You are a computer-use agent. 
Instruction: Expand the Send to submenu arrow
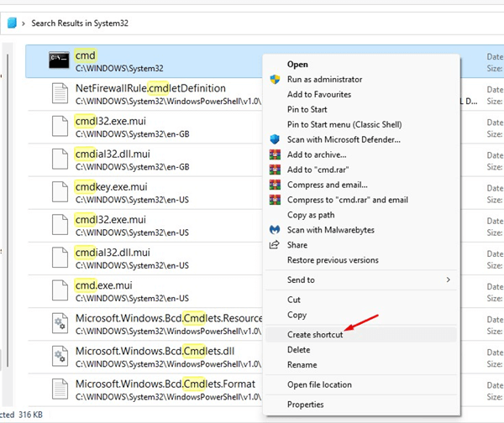click(448, 279)
